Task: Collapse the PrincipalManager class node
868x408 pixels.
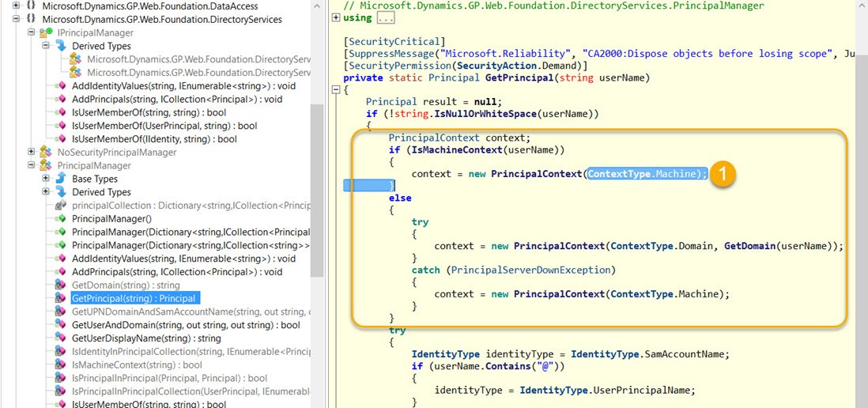Action: pos(32,165)
